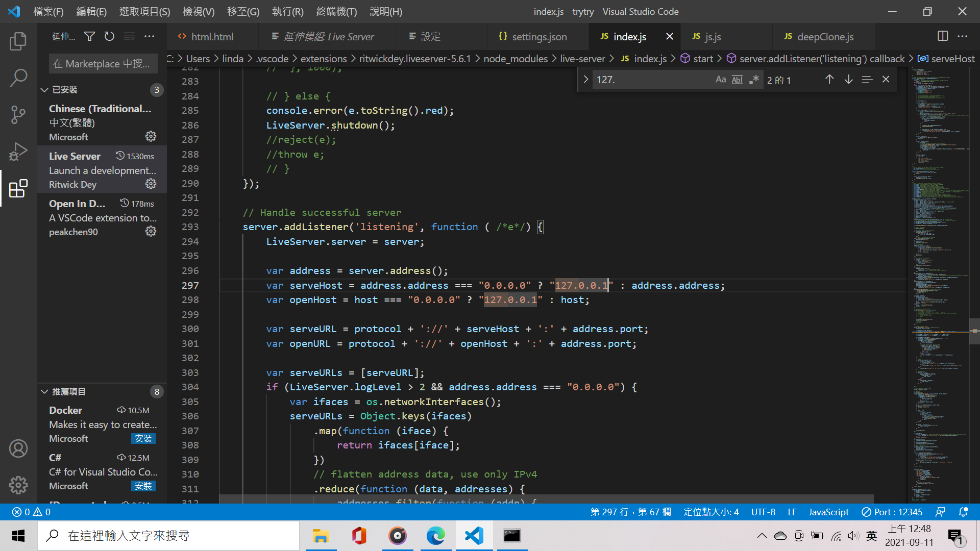This screenshot has height=551, width=980.
Task: Click the Source Control icon in sidebar
Action: 18,114
